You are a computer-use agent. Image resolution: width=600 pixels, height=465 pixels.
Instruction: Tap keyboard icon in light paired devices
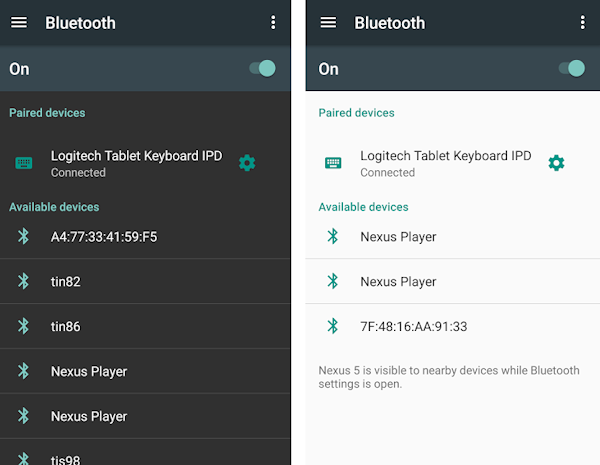pos(333,163)
